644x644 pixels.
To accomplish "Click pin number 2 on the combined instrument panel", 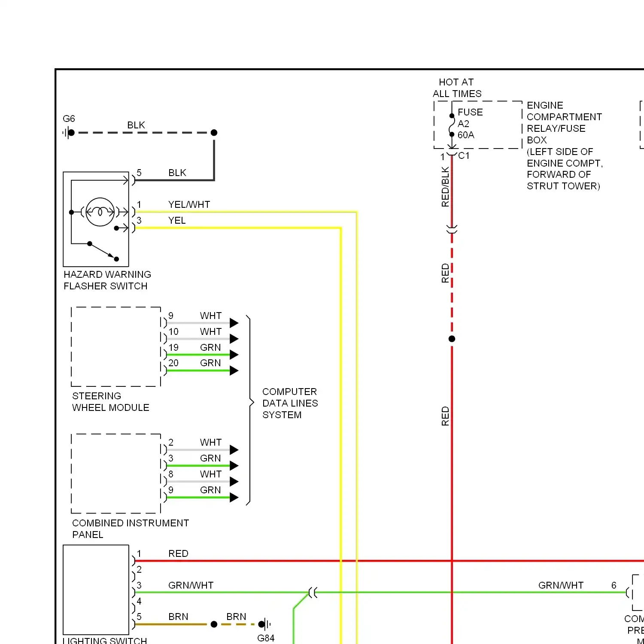I will pos(171,442).
